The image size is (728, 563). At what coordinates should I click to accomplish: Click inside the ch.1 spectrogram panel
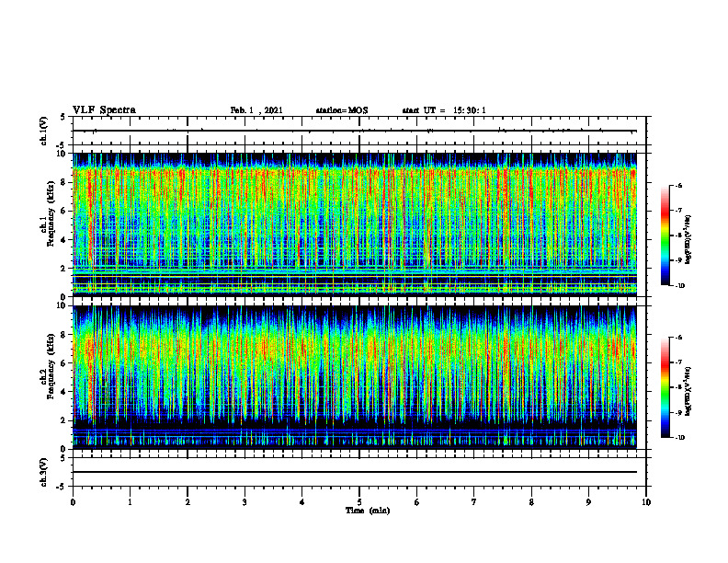(x=355, y=224)
